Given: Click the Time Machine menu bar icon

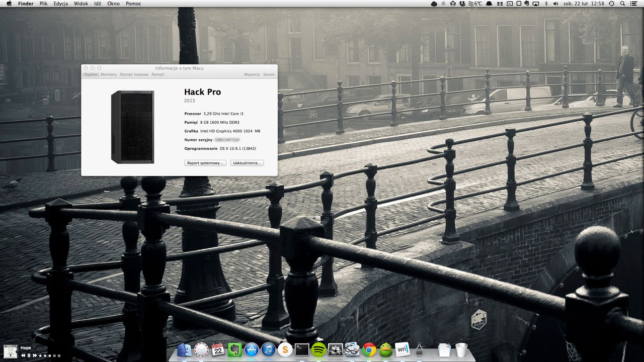Looking at the screenshot, I should pos(611,4).
